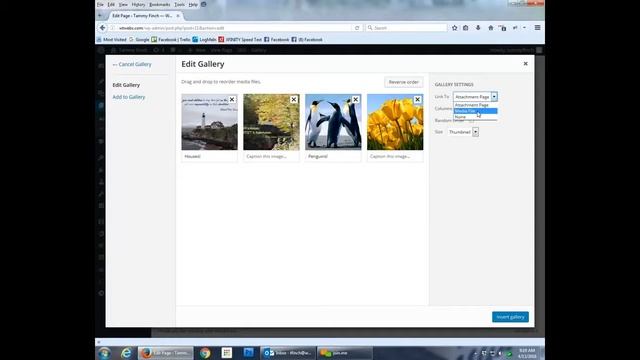Open the Edit menu in the menu bar
The image size is (640, 360).
pos(111,4)
